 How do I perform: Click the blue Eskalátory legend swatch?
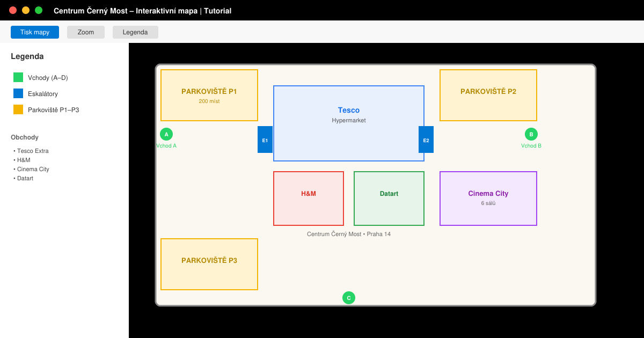pos(18,93)
